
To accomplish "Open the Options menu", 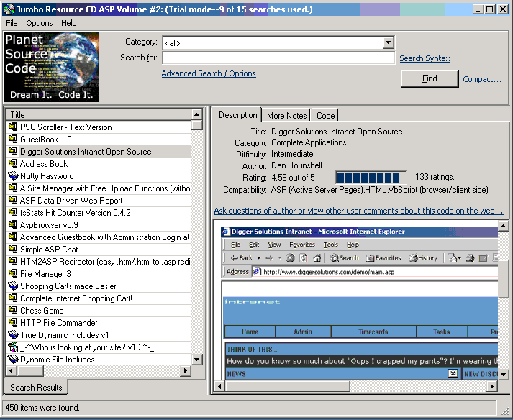I will pos(40,23).
